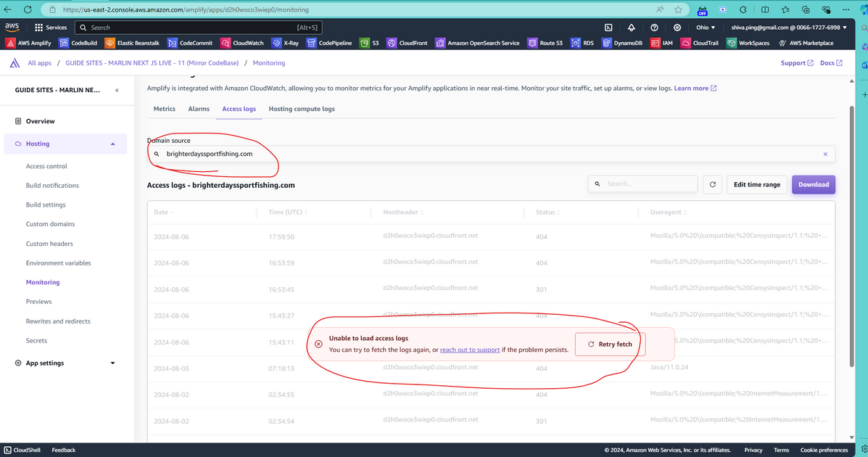Screen dimensions: 868x457
Task: Expand the account menu for shiva.ping
Action: tap(789, 28)
